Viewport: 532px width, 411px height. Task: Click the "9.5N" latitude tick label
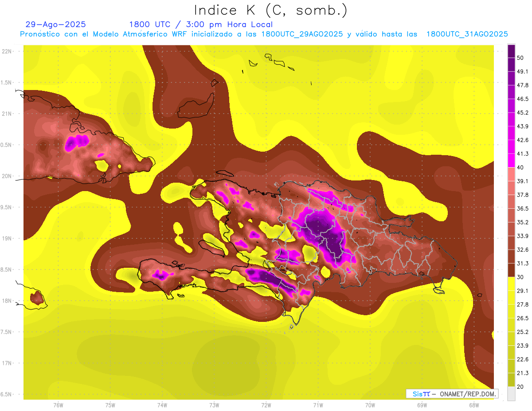pos(7,207)
